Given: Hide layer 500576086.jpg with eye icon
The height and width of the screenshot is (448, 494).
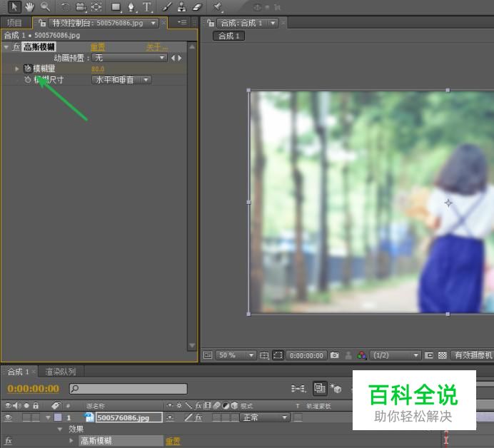Looking at the screenshot, I should (x=9, y=418).
